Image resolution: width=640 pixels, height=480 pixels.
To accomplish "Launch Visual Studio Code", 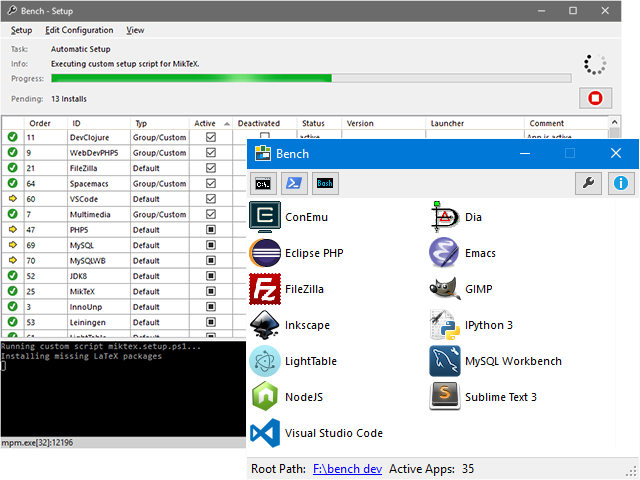I will click(x=265, y=433).
